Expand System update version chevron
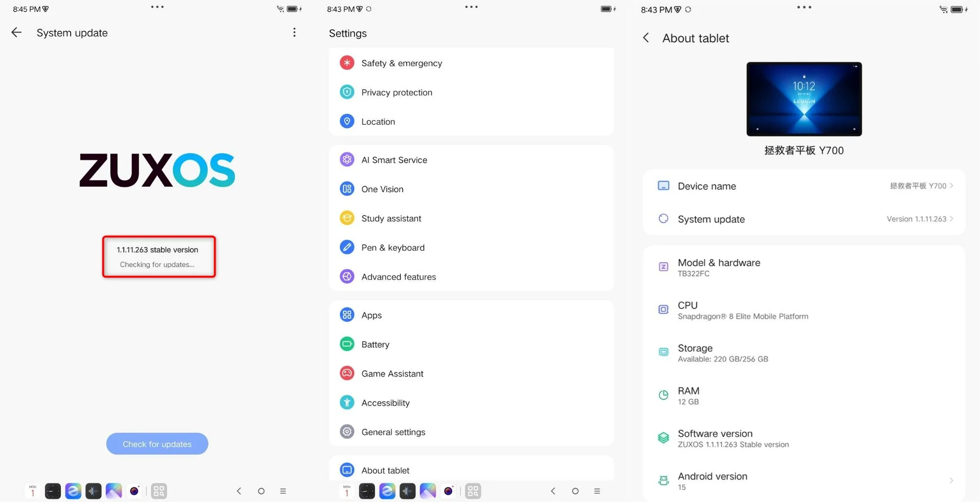Image resolution: width=980 pixels, height=502 pixels. [951, 219]
